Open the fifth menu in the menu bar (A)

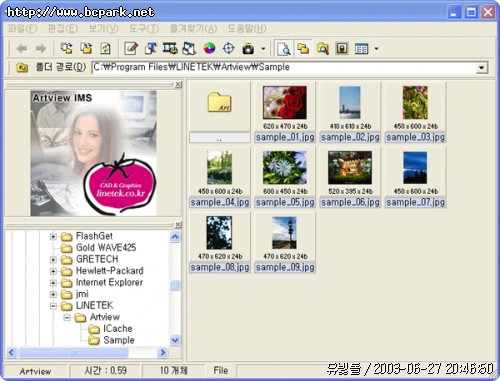[x=193, y=29]
